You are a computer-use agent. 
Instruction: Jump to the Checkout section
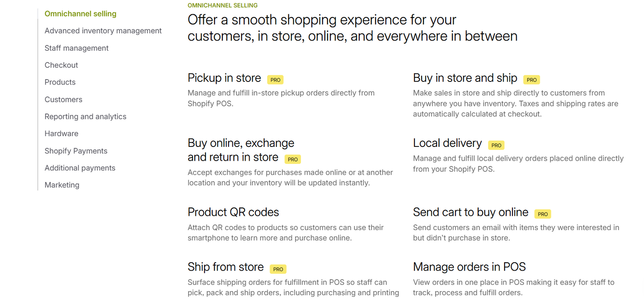(x=62, y=65)
